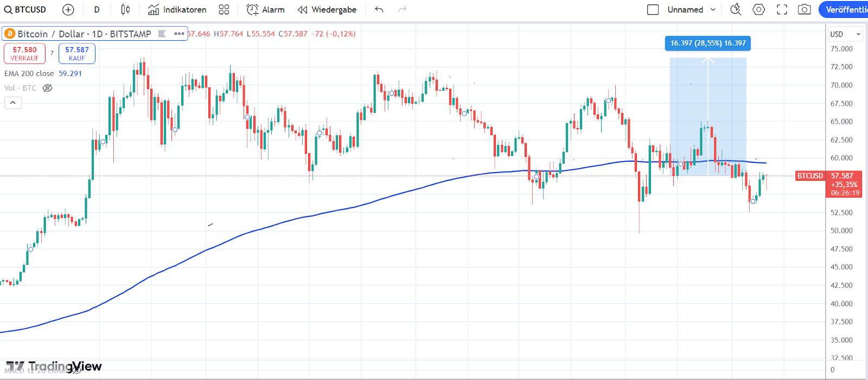Open chart settings hexagon icon

(759, 10)
